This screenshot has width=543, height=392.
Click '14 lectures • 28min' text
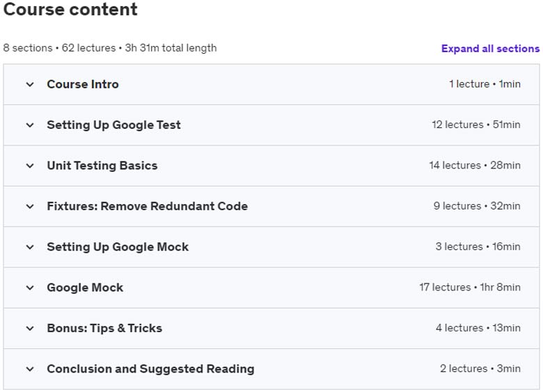click(475, 165)
